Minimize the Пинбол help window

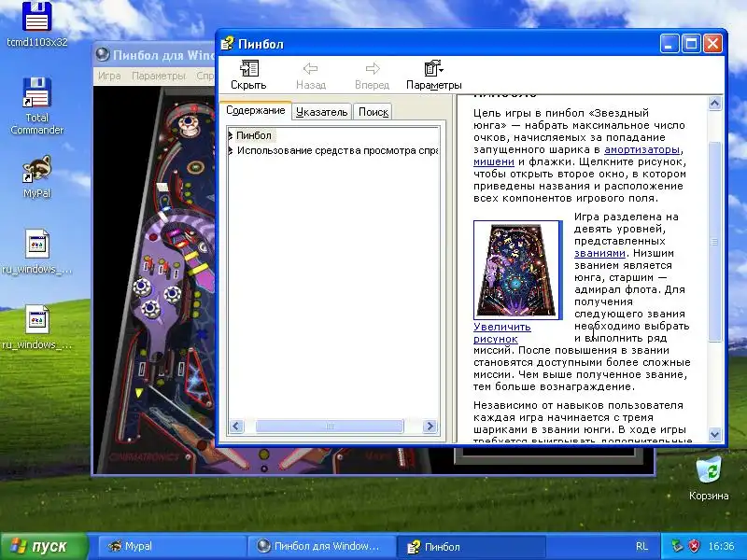click(669, 44)
